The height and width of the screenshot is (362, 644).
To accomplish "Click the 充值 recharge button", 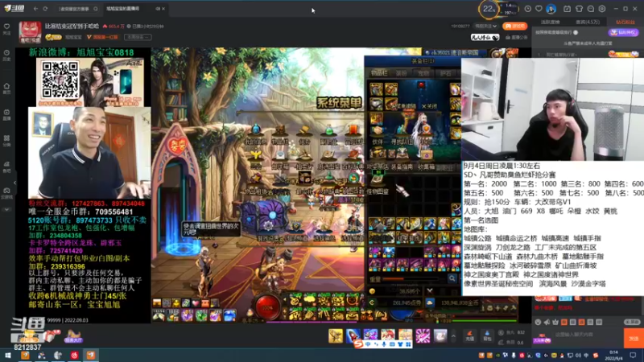I will (470, 336).
